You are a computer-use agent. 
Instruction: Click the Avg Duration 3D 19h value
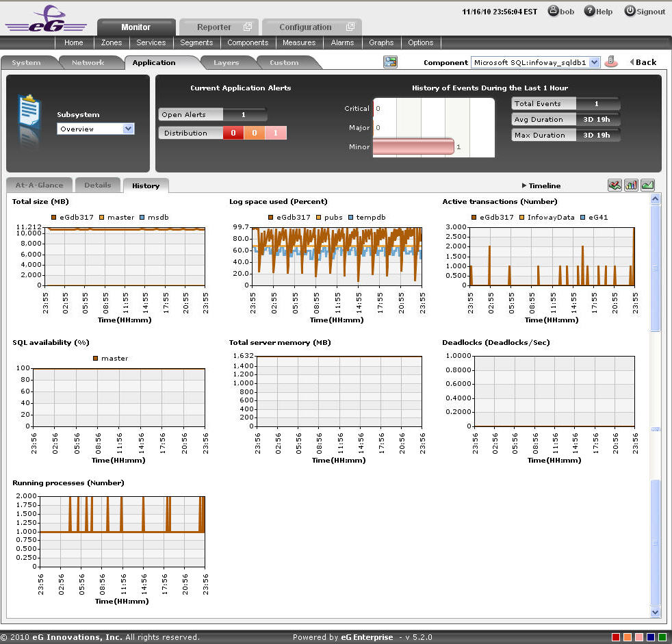597,119
